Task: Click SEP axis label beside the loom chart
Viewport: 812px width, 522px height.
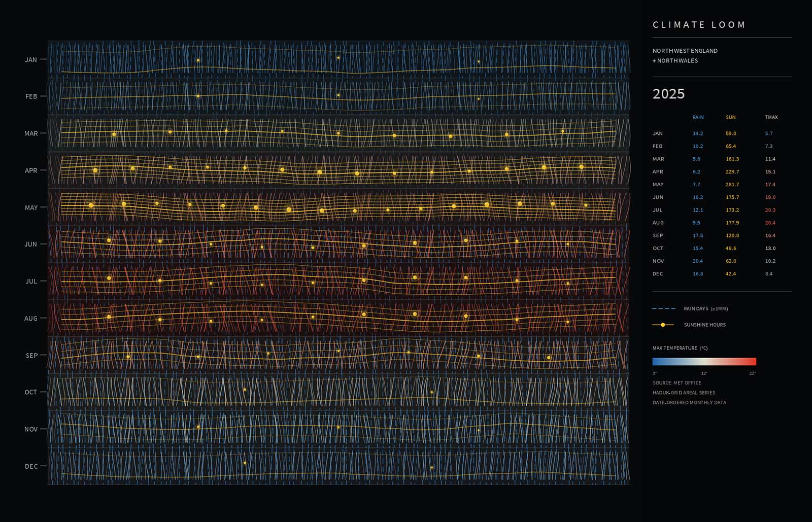Action: coord(31,356)
